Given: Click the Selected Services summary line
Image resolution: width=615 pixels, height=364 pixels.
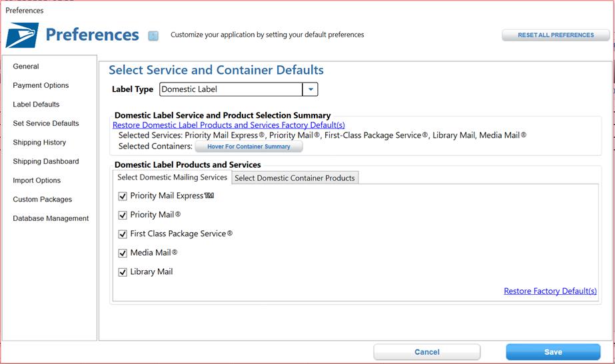Looking at the screenshot, I should pyautogui.click(x=322, y=135).
